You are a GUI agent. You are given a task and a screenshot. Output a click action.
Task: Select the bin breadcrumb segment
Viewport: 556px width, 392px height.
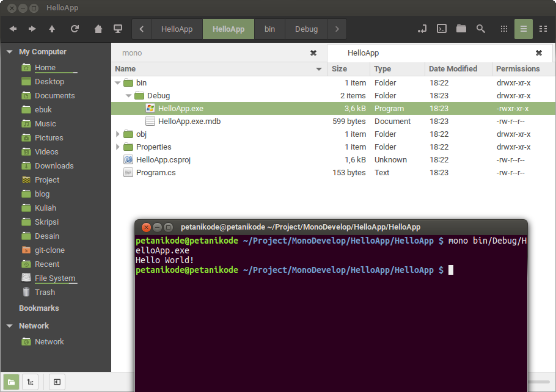click(x=269, y=29)
